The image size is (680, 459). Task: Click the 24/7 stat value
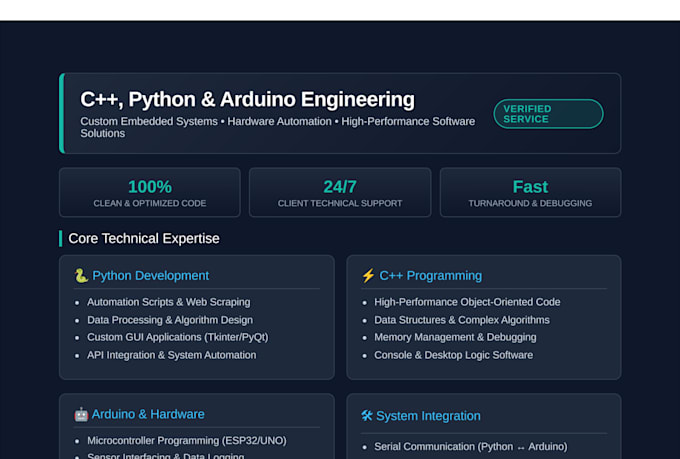(x=340, y=187)
